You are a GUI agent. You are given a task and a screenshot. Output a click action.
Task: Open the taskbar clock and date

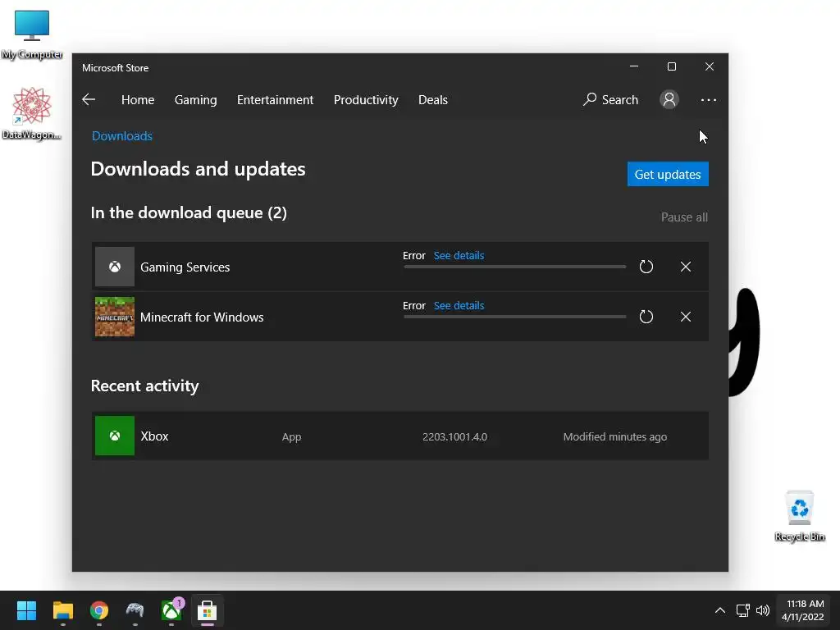click(x=802, y=610)
